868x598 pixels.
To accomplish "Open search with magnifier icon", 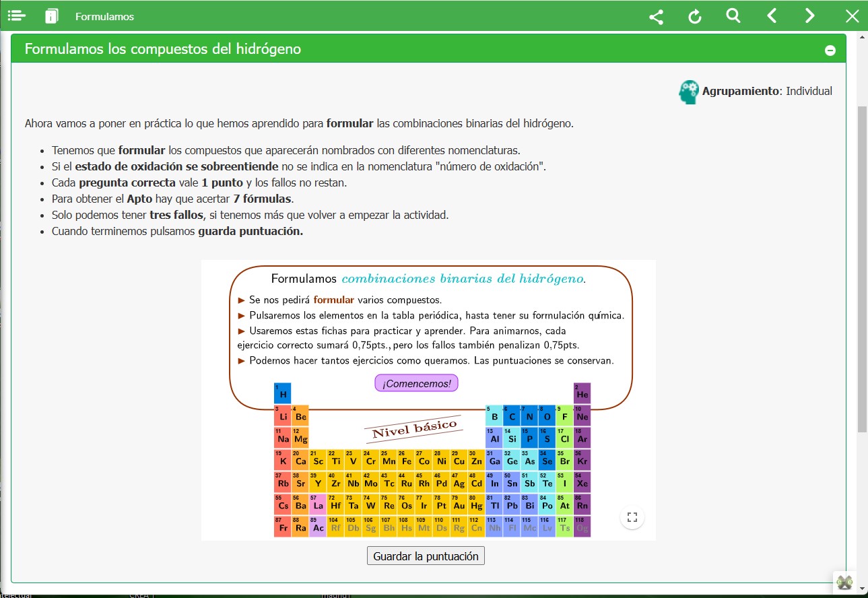I will (733, 15).
